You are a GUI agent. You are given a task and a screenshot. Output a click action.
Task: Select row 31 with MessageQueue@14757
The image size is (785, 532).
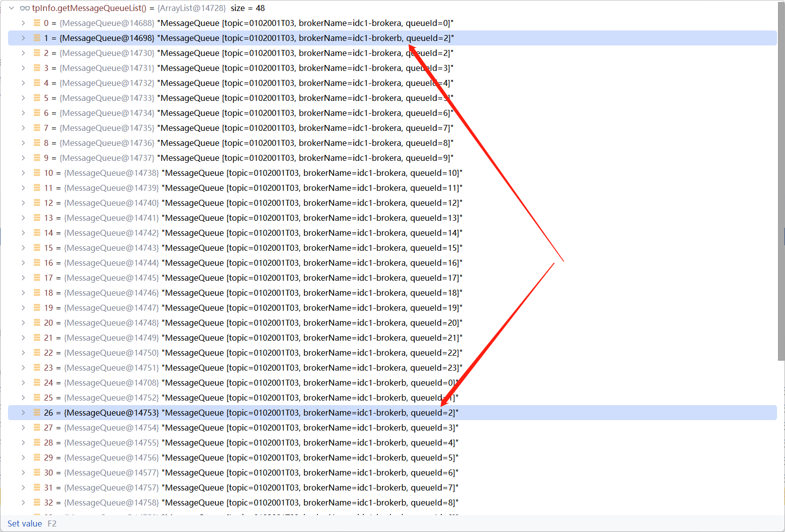392,488
